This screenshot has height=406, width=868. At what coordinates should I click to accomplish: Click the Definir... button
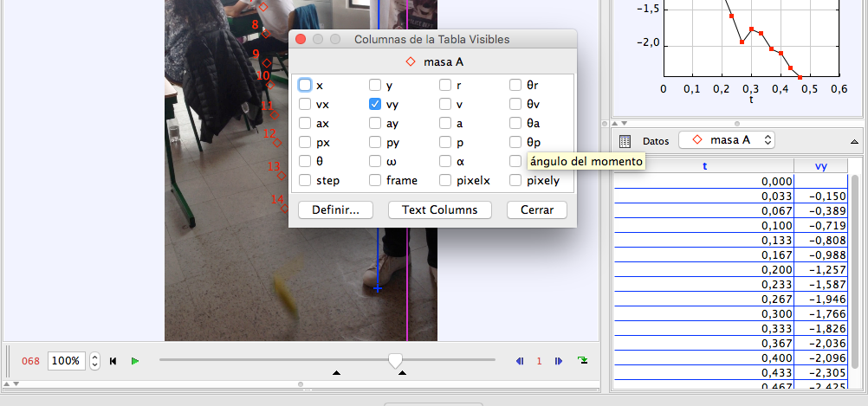[x=335, y=210]
